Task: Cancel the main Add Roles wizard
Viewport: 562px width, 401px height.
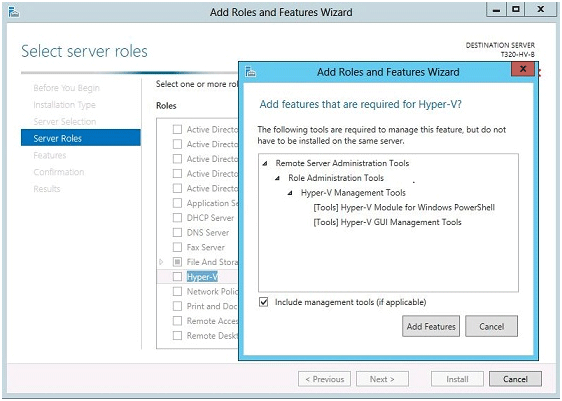Action: point(515,379)
